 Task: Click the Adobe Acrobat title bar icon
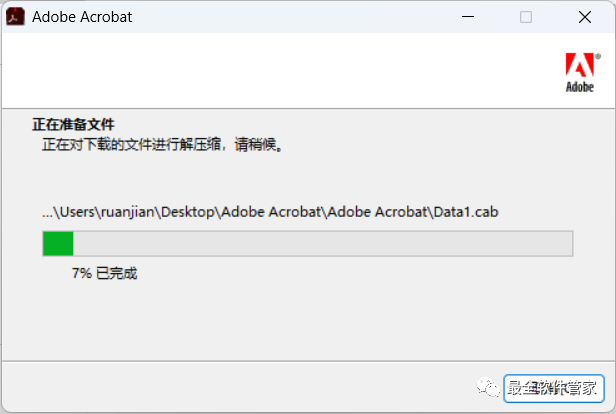(15, 17)
